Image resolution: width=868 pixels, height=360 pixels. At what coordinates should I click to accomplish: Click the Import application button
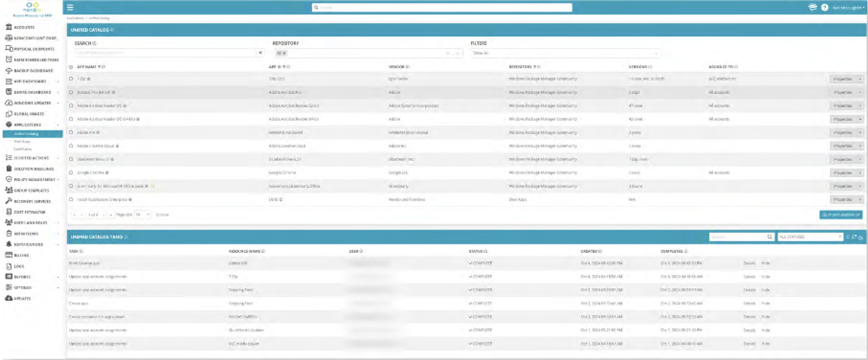point(841,215)
